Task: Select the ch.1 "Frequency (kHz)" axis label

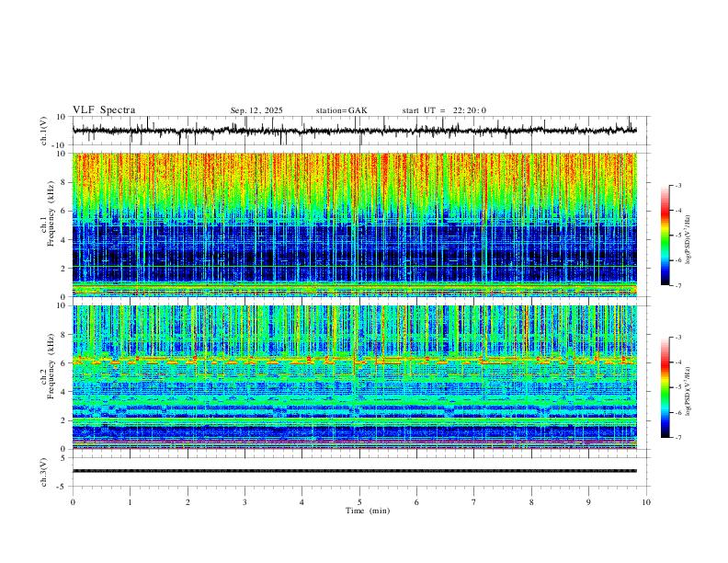Action: pos(51,213)
